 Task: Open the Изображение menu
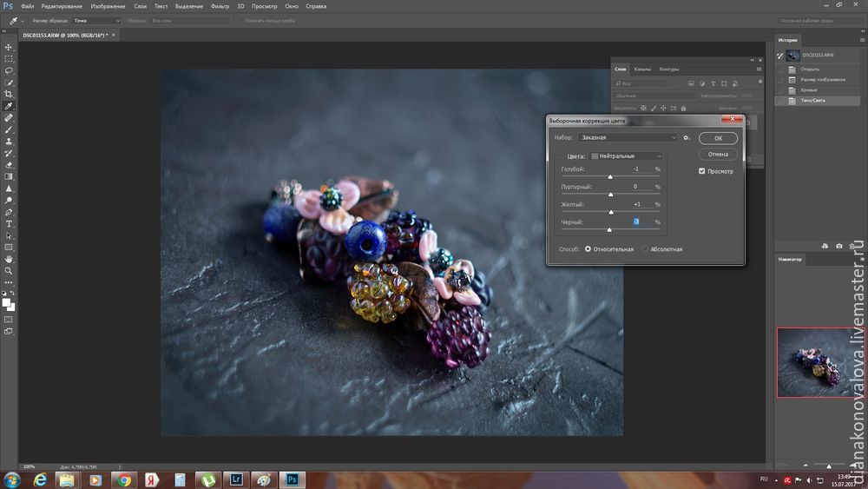pos(108,6)
